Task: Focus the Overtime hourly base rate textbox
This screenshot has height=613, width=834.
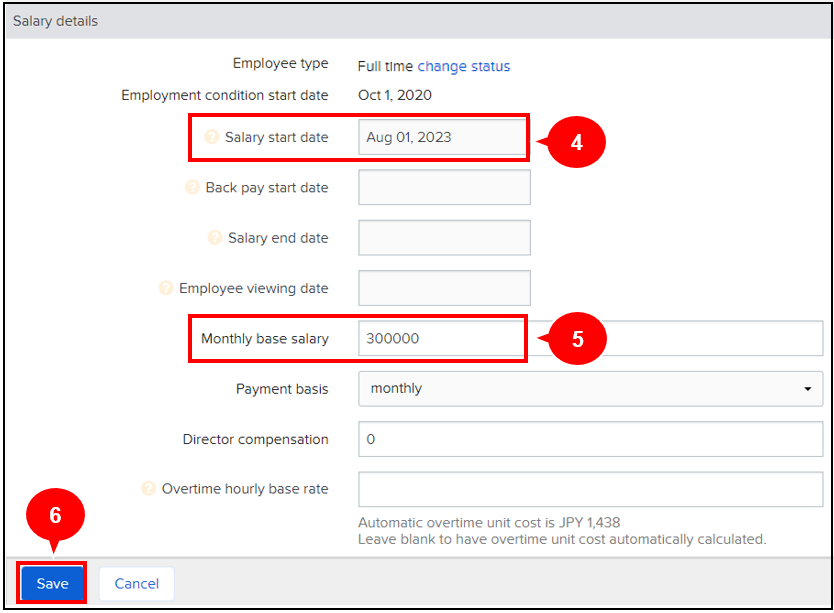Action: (590, 489)
